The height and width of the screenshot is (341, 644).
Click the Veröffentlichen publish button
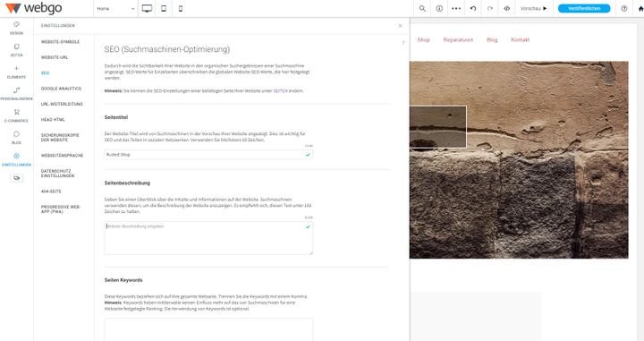tap(583, 8)
